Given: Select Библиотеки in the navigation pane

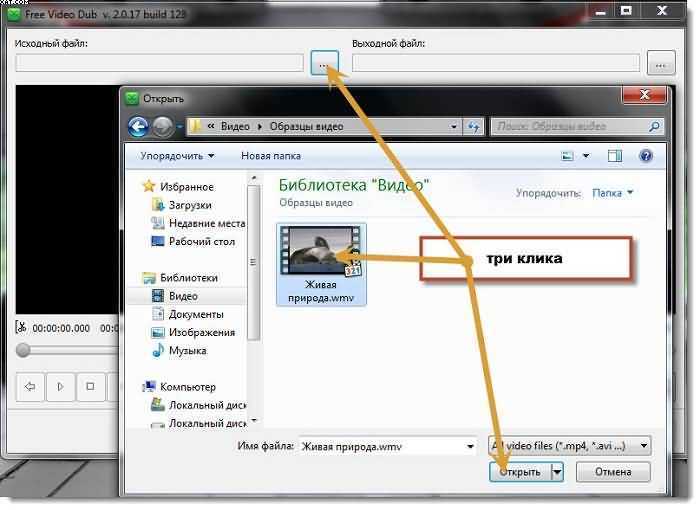Looking at the screenshot, I should pyautogui.click(x=188, y=278).
